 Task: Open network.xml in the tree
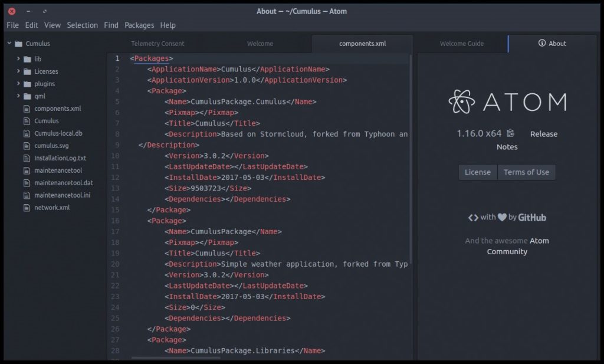click(52, 208)
